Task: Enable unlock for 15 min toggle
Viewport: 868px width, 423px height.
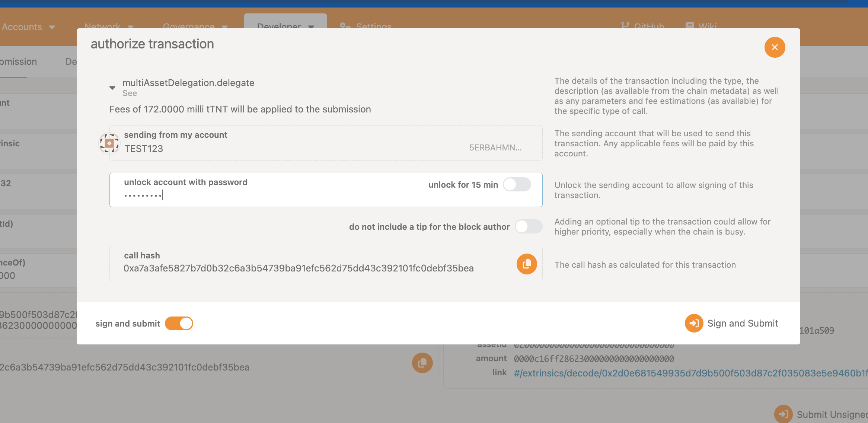Action: click(x=517, y=184)
